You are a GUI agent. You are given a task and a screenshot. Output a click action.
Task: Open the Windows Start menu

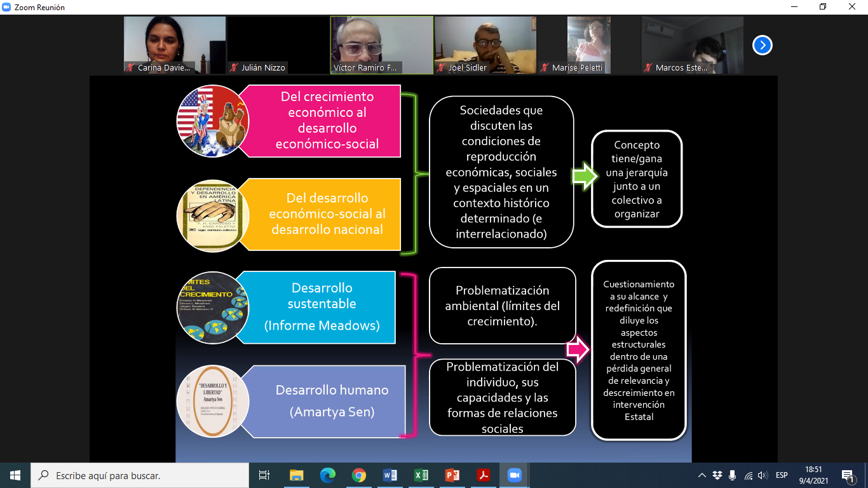pyautogui.click(x=15, y=475)
